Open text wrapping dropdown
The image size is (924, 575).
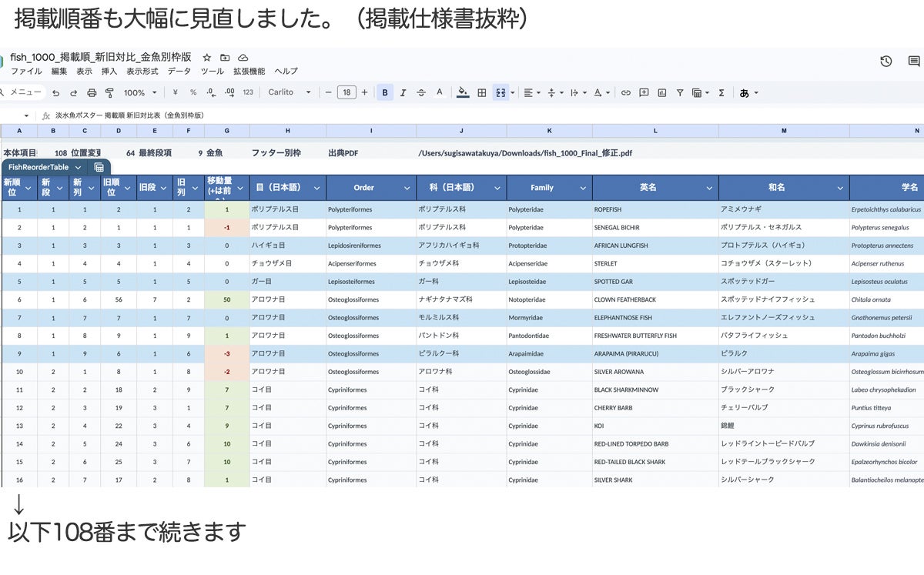577,92
